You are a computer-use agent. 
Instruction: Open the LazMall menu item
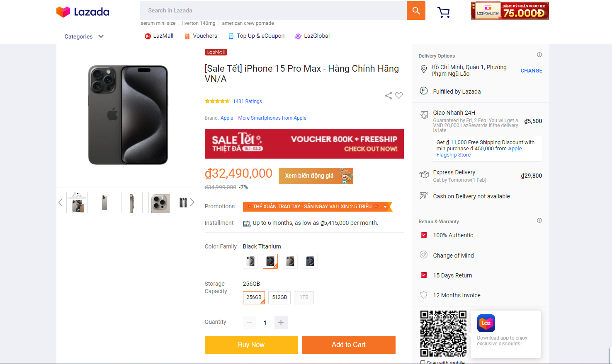point(159,36)
